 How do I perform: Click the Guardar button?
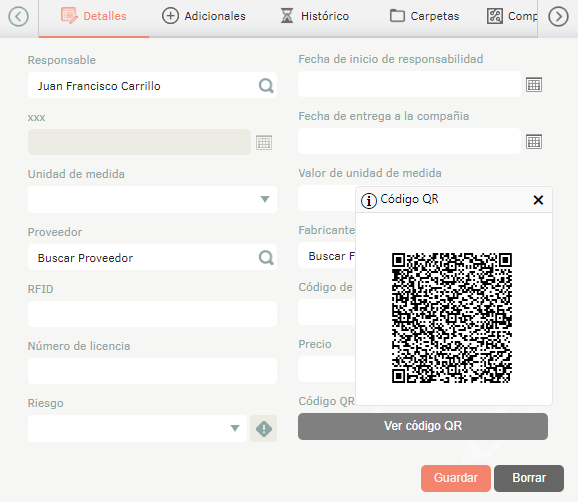click(x=455, y=478)
